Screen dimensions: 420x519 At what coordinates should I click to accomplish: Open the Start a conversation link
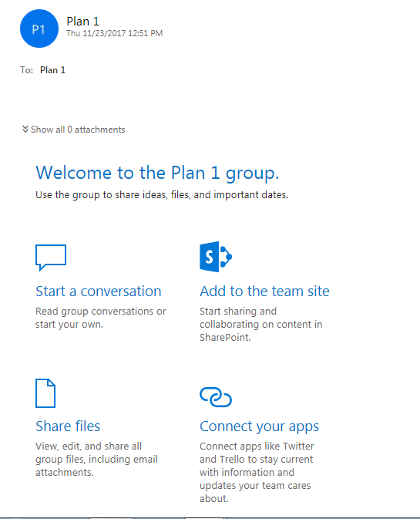[x=98, y=292]
